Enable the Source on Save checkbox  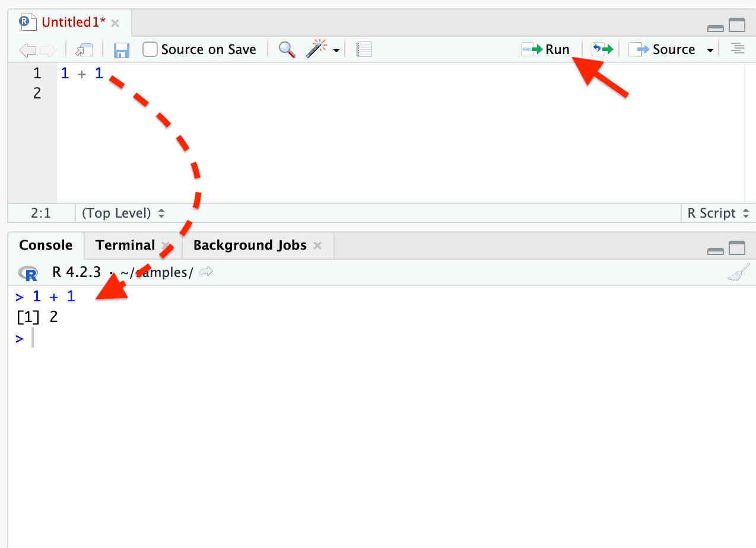[x=150, y=49]
